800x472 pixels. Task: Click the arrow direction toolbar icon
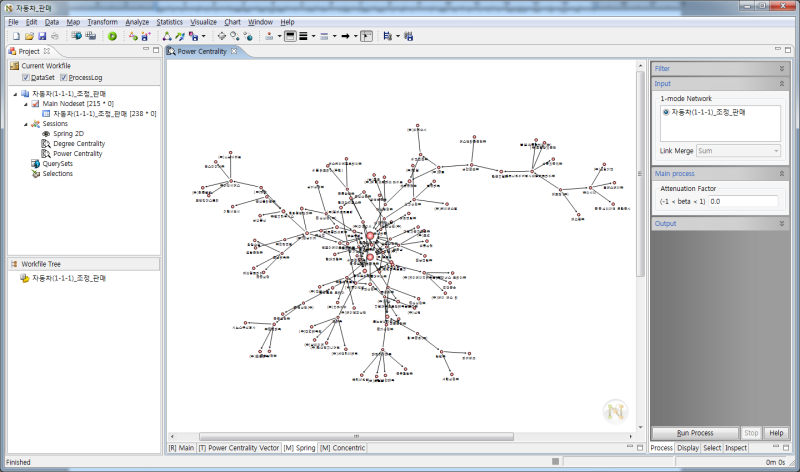[345, 36]
